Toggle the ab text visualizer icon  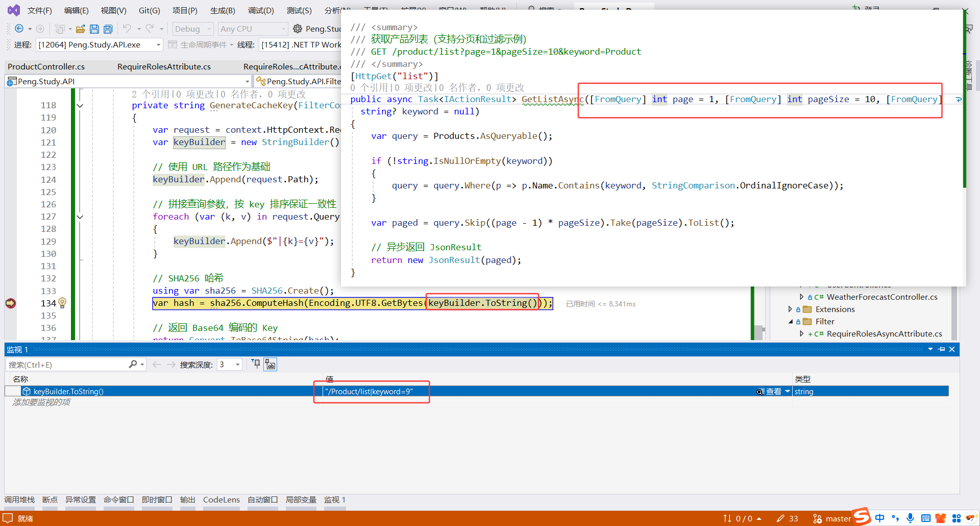coord(271,364)
